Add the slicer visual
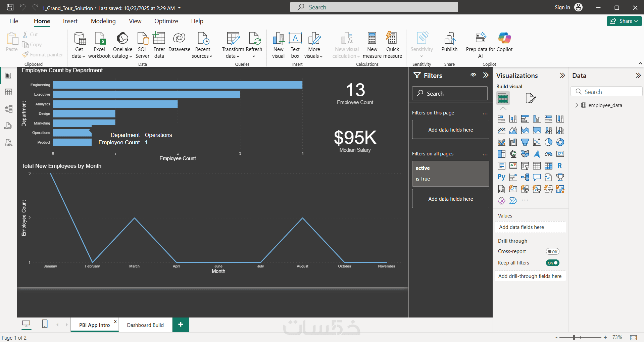 525,166
